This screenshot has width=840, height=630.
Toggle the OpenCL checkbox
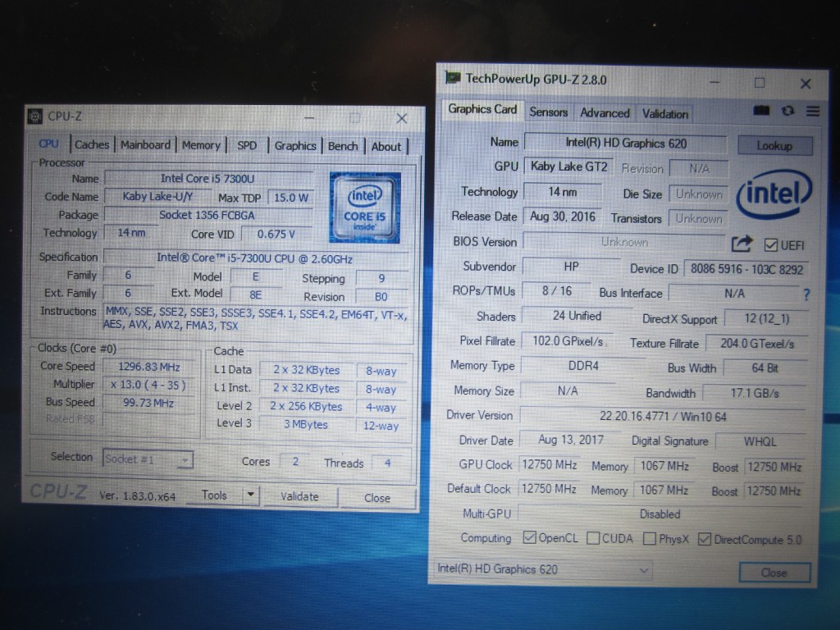(x=530, y=537)
